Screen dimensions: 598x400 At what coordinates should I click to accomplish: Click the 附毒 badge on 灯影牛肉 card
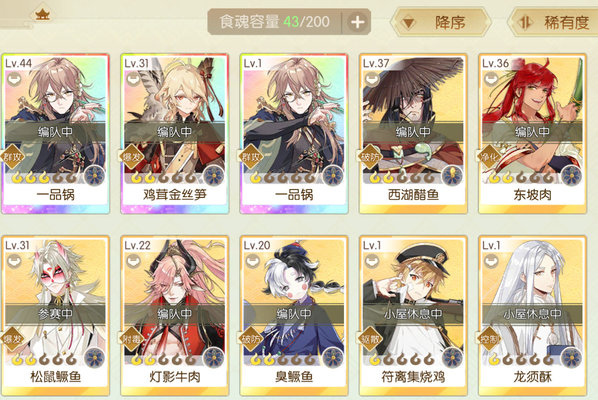pyautogui.click(x=132, y=339)
